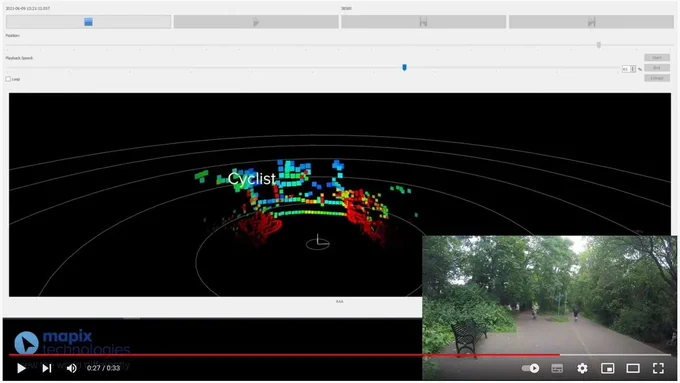Image resolution: width=680 pixels, height=383 pixels.
Task: Click the sensor origin marker in the LiDAR view
Action: pos(318,243)
